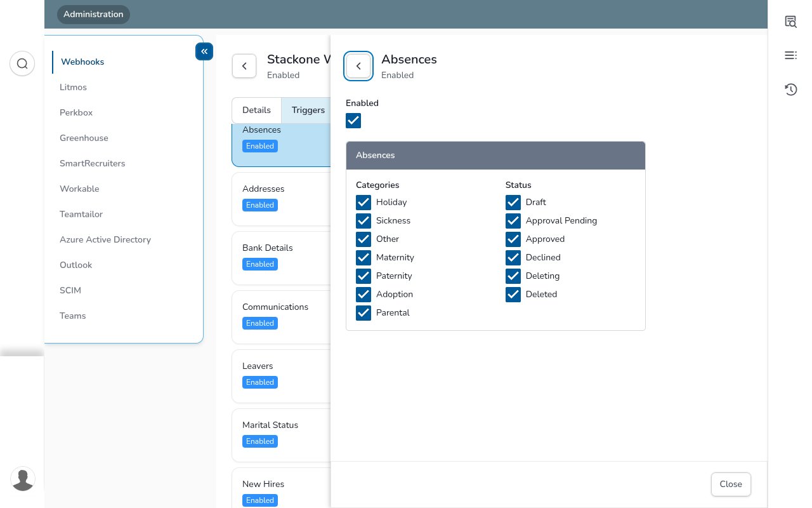This screenshot has height=508, width=812.
Task: Click the Categories heading text
Action: point(377,185)
